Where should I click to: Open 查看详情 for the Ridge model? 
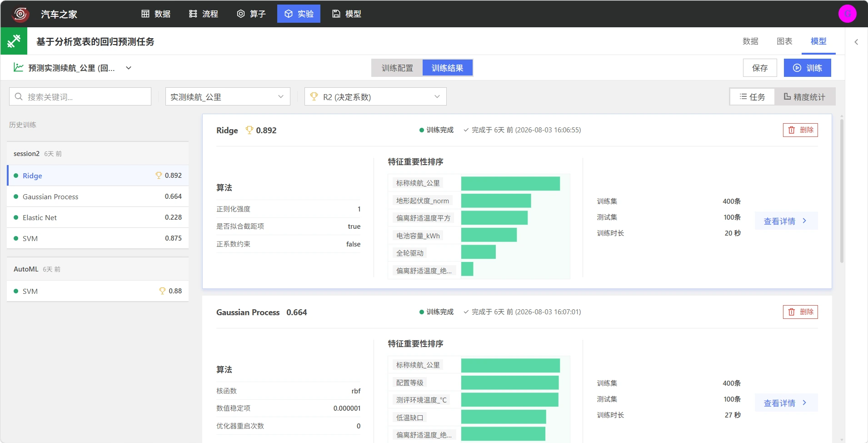(786, 221)
